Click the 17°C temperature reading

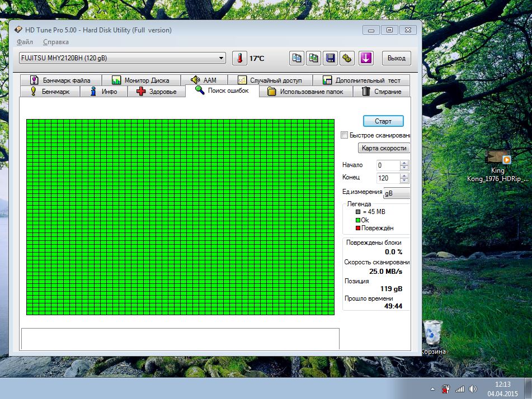(257, 58)
